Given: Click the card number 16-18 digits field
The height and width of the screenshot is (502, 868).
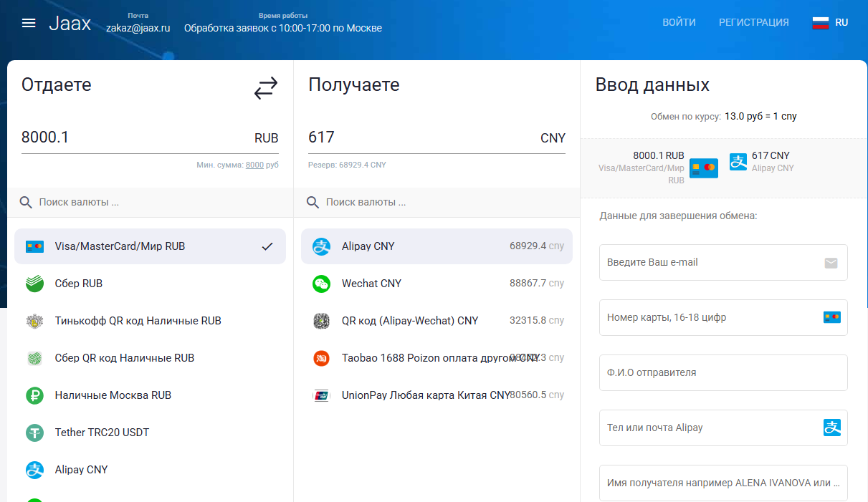Looking at the screenshot, I should click(723, 317).
